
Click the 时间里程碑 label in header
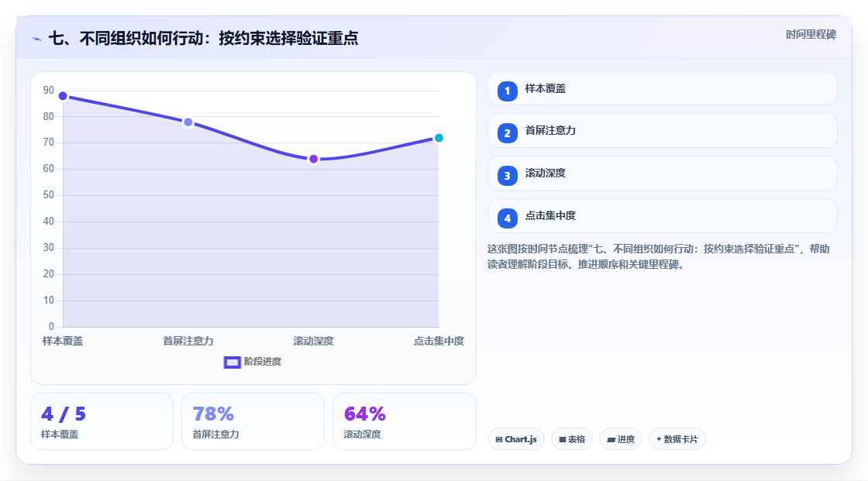811,34
